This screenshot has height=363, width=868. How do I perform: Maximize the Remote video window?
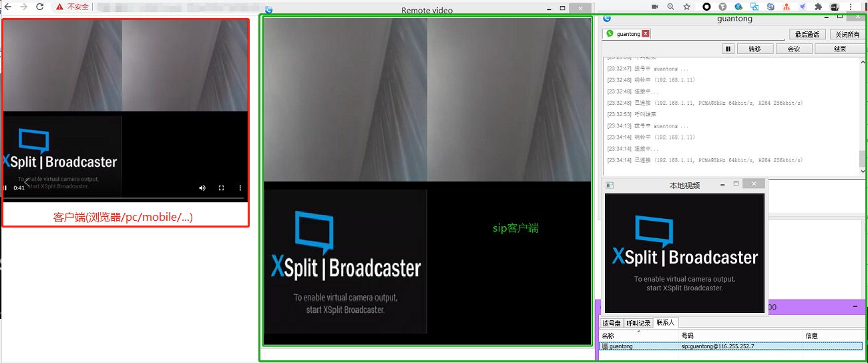point(563,9)
